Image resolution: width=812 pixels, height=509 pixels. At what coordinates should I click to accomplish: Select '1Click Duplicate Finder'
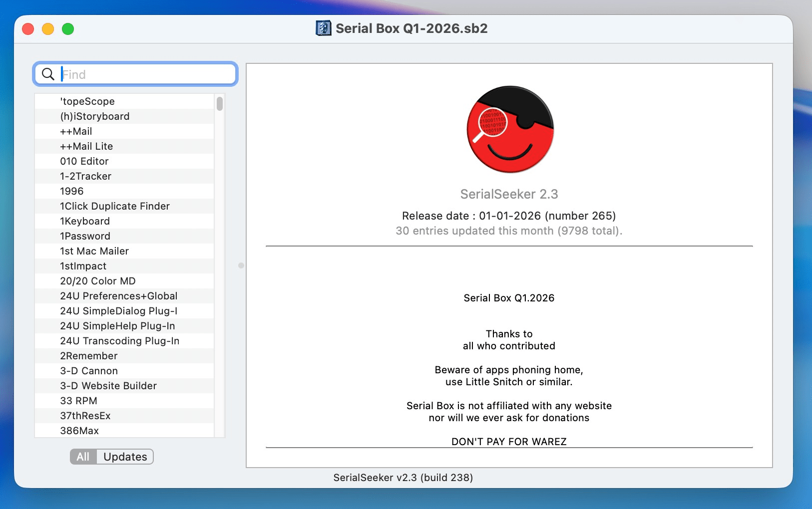tap(114, 206)
